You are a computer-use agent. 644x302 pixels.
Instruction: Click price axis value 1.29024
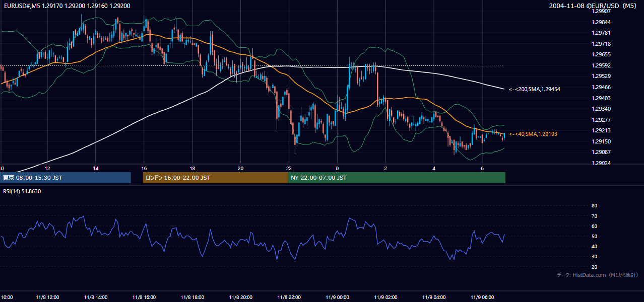[601, 163]
